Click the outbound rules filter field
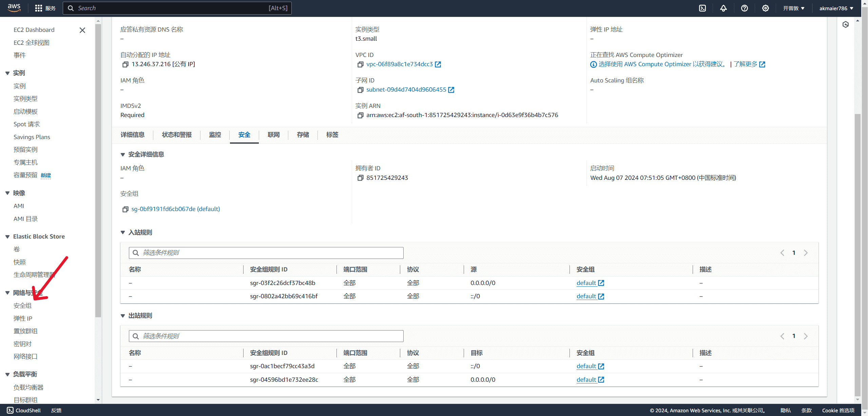This screenshot has width=868, height=416. pos(266,336)
